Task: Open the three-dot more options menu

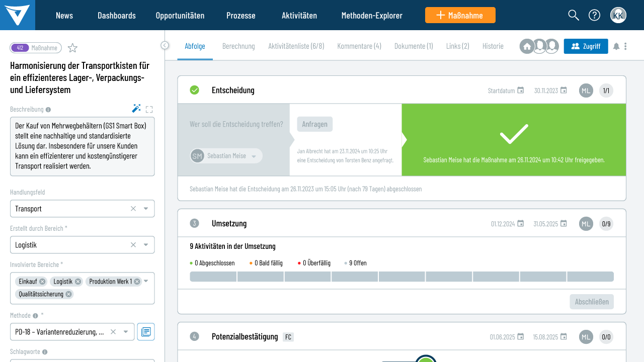Action: (625, 46)
